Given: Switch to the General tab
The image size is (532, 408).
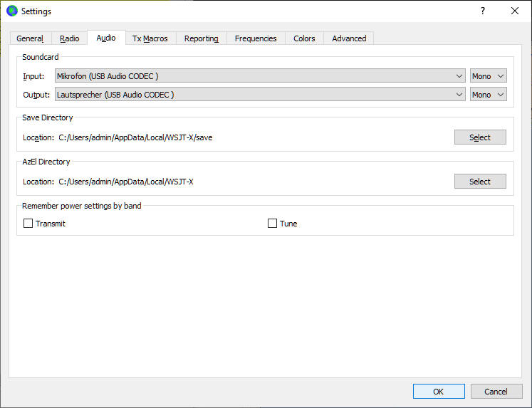Looking at the screenshot, I should click(30, 38).
